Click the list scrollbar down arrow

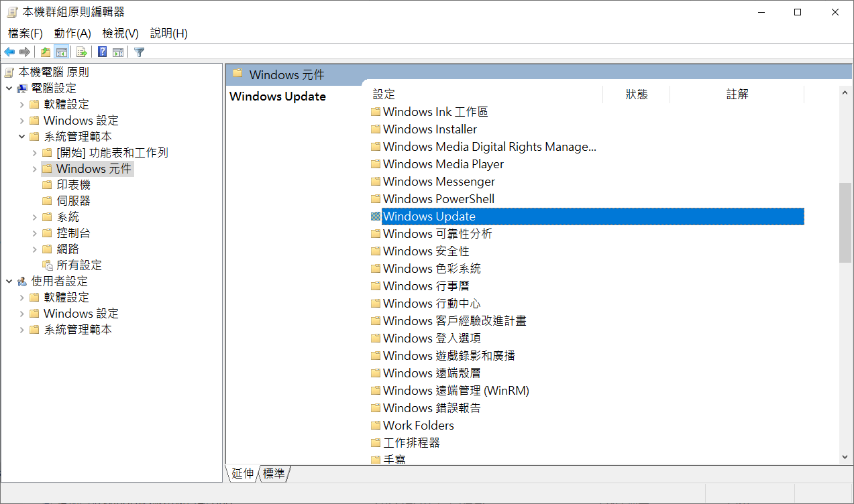point(845,456)
